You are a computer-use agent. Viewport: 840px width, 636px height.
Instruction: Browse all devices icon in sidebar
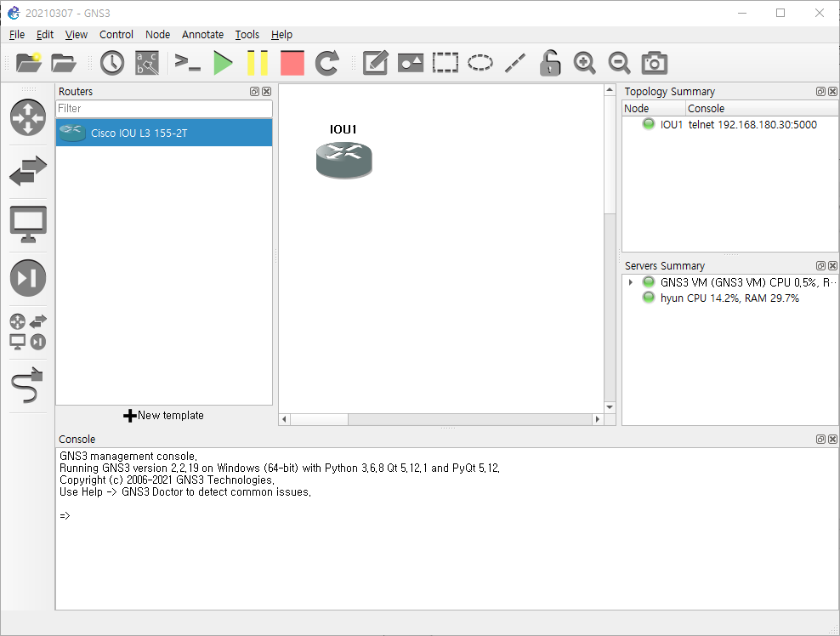coord(28,332)
